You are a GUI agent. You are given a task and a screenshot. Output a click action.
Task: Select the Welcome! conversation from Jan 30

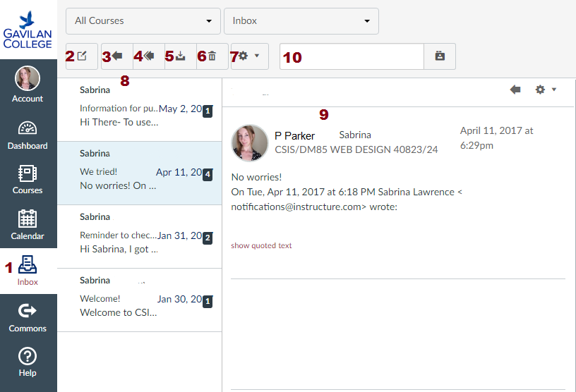pyautogui.click(x=139, y=300)
